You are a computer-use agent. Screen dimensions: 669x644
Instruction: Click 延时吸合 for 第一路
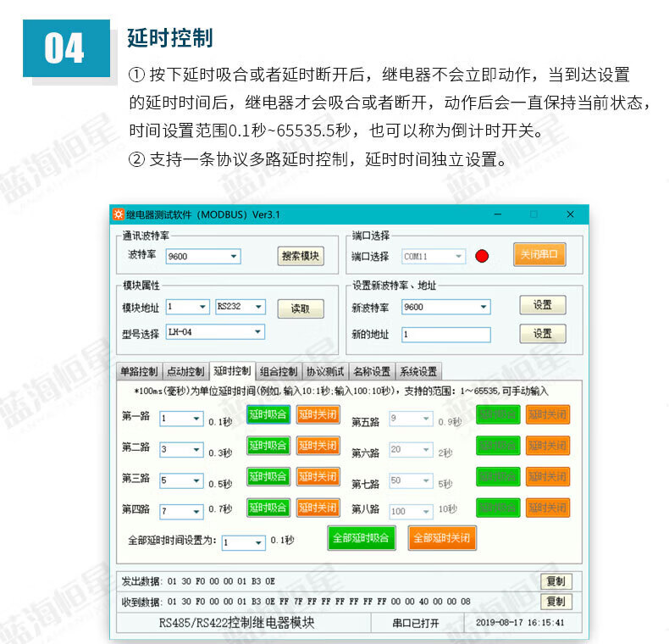point(268,414)
